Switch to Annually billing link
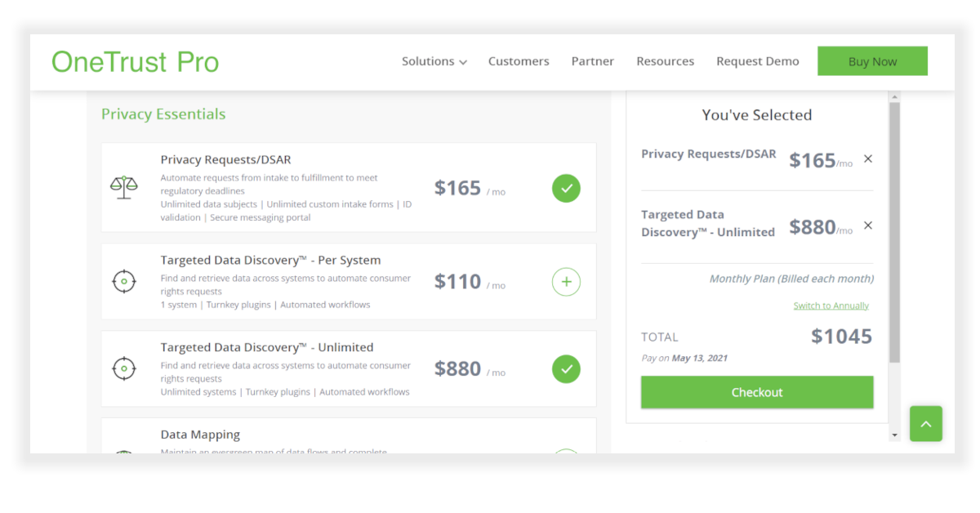The width and height of the screenshot is (980, 513). [831, 306]
